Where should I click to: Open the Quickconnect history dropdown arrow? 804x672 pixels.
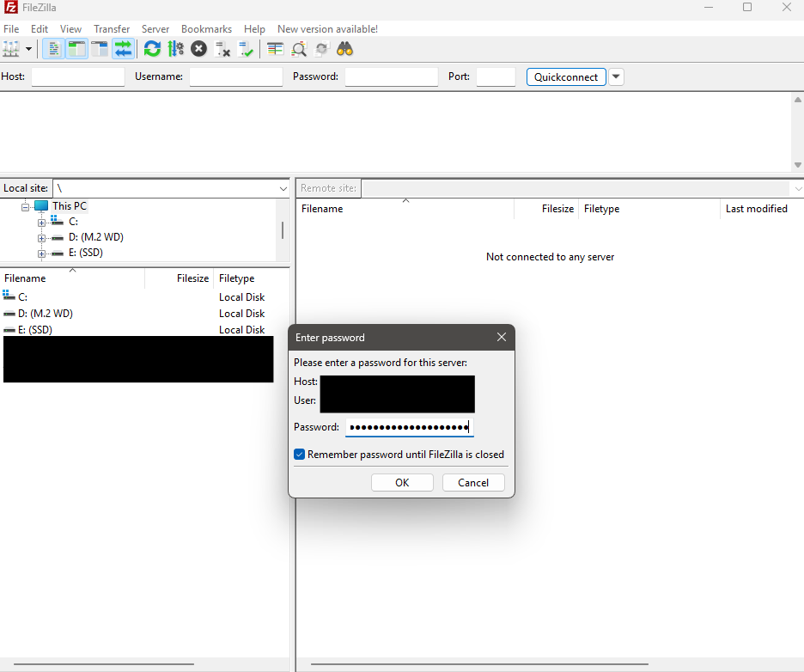pyautogui.click(x=616, y=77)
